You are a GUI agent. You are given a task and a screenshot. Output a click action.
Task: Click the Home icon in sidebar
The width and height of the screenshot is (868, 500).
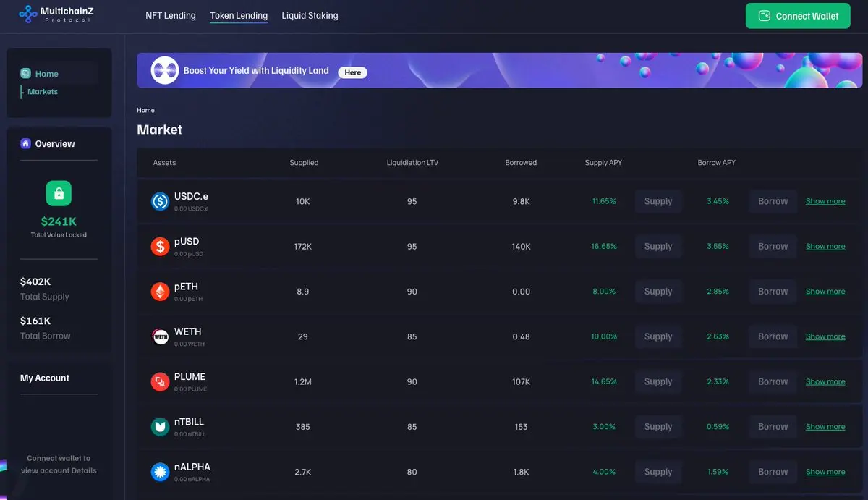point(25,73)
